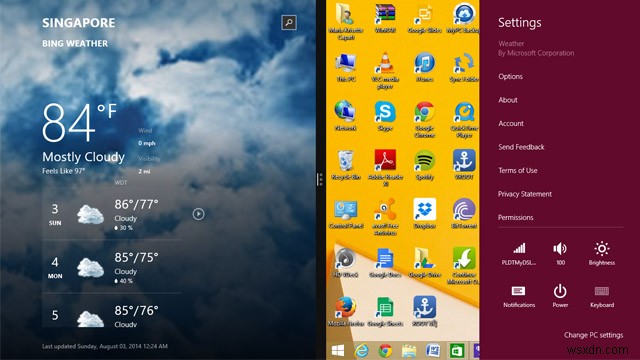
Task: Launch BitTorrent from the desktop
Action: pyautogui.click(x=464, y=214)
